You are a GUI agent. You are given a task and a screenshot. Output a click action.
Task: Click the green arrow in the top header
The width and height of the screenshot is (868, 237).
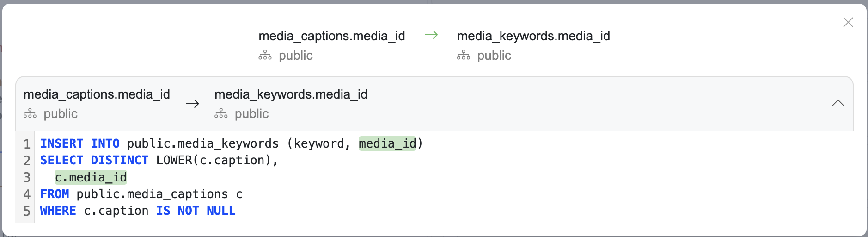click(x=431, y=35)
